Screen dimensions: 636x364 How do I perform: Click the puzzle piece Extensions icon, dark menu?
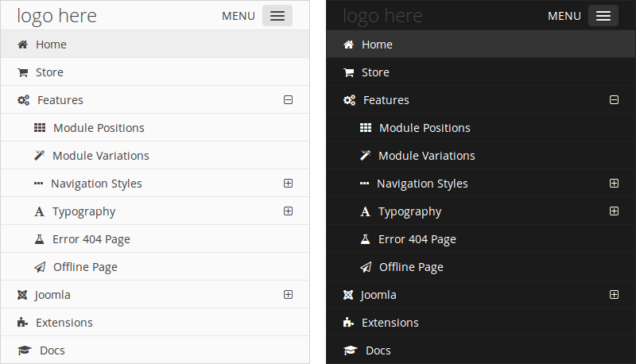[x=349, y=323]
